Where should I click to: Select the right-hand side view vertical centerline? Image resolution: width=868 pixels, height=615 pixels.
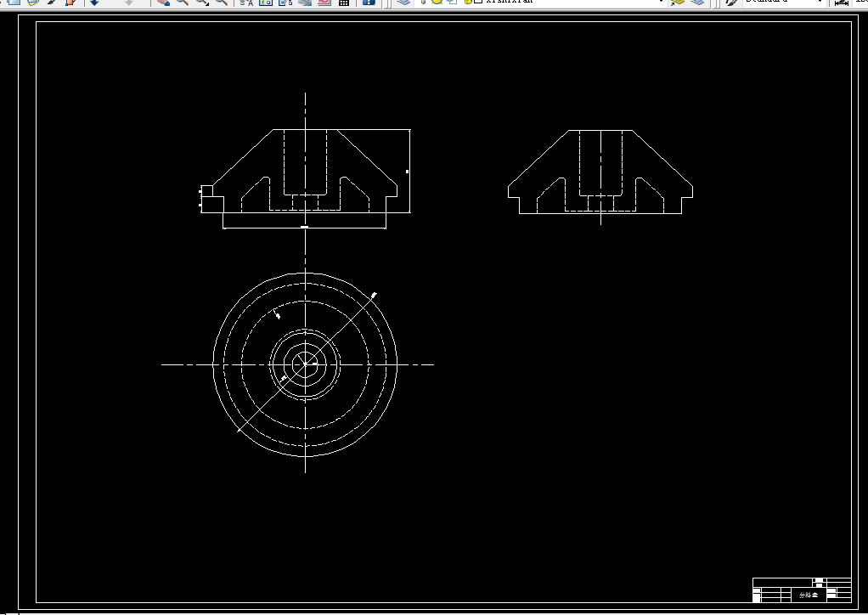coord(600,178)
